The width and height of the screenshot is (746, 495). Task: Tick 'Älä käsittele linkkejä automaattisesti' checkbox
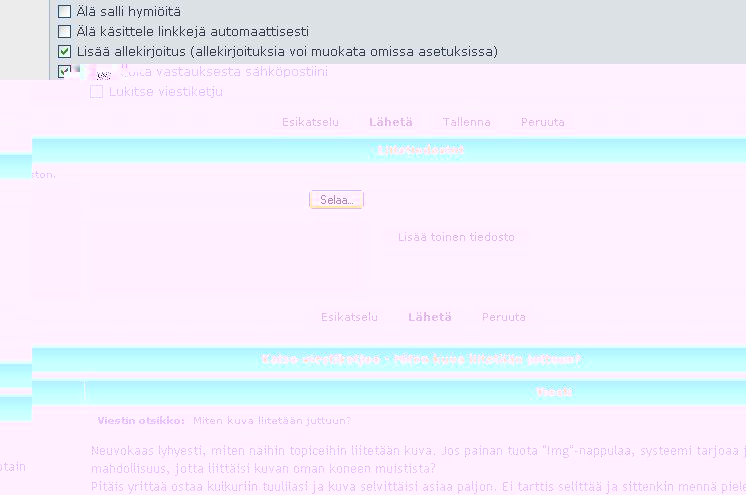pyautogui.click(x=65, y=31)
